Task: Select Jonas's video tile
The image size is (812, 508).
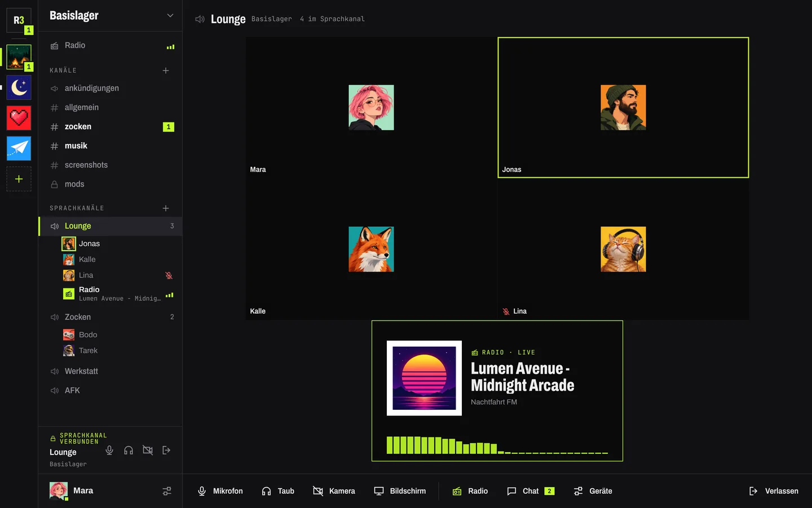Action: click(x=623, y=108)
